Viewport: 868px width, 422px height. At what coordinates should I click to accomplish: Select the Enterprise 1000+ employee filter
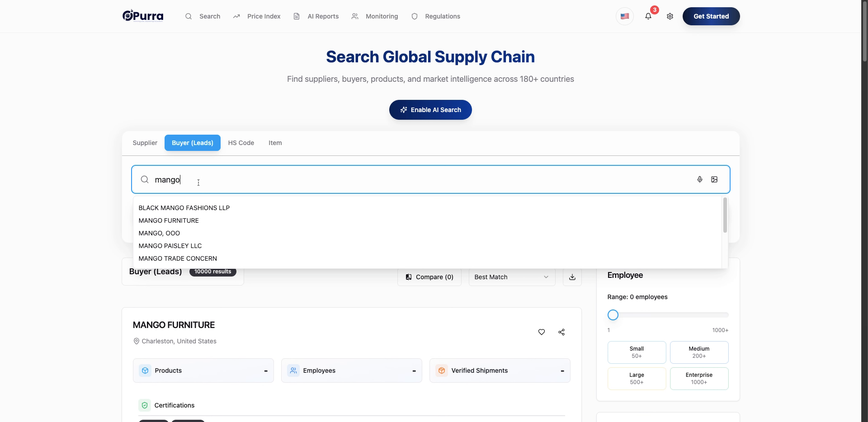[x=699, y=379]
